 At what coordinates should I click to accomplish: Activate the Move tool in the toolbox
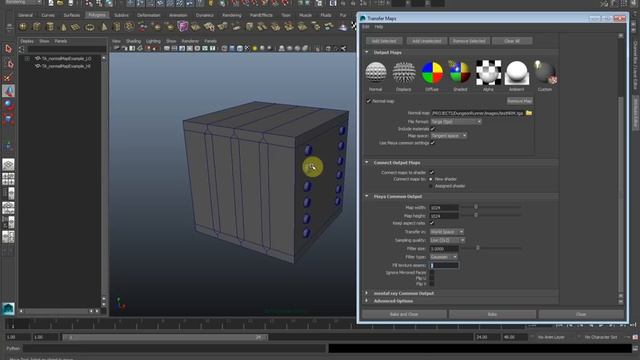[8, 91]
